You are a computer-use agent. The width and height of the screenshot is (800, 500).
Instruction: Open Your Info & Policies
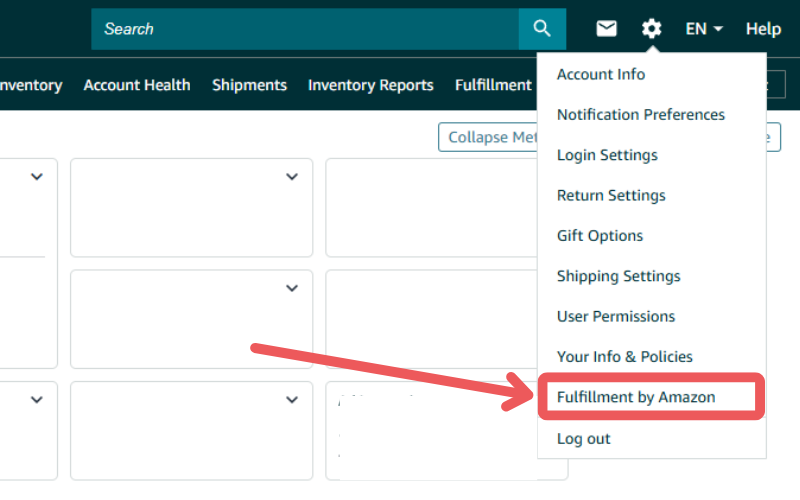pos(625,357)
